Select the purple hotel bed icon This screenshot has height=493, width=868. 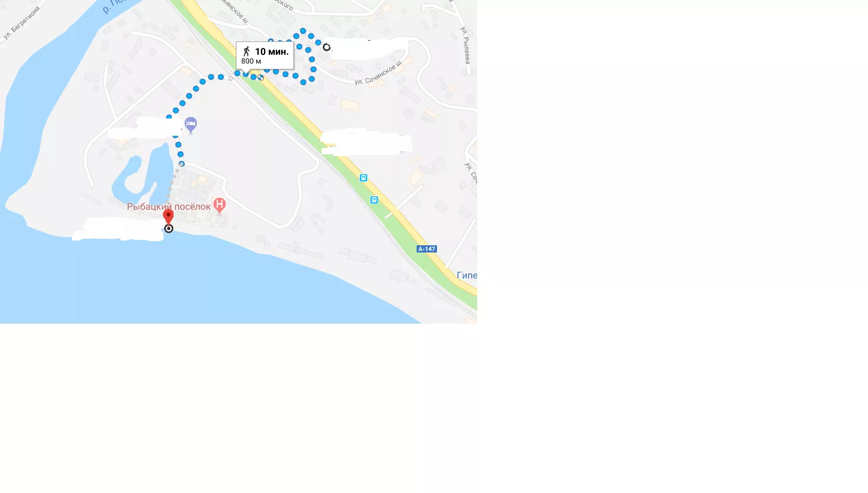[190, 124]
